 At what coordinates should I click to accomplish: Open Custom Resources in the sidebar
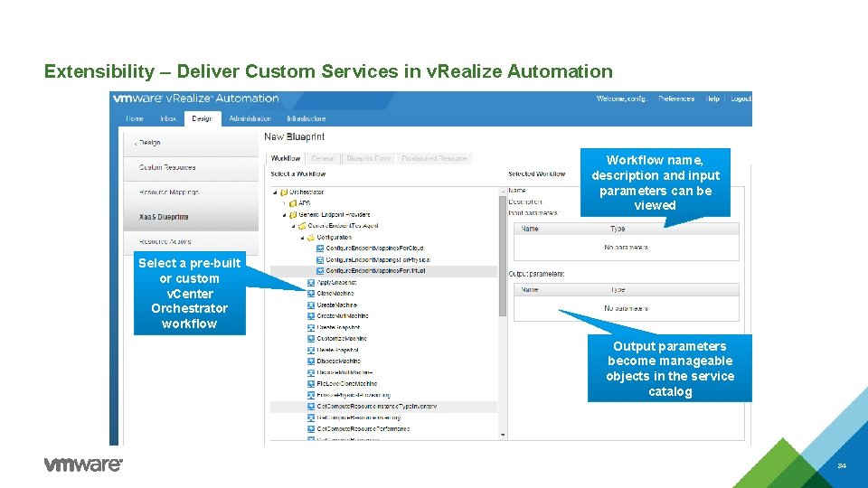(191, 168)
